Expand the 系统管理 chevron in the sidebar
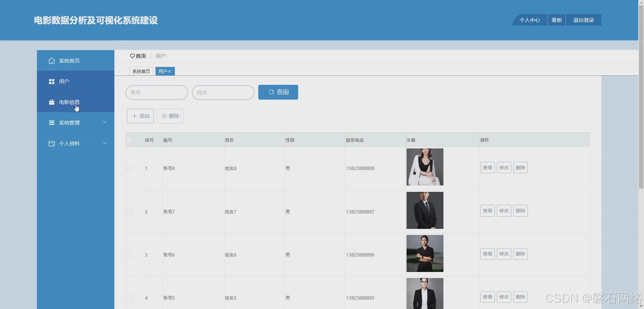This screenshot has height=309, width=644. [105, 122]
